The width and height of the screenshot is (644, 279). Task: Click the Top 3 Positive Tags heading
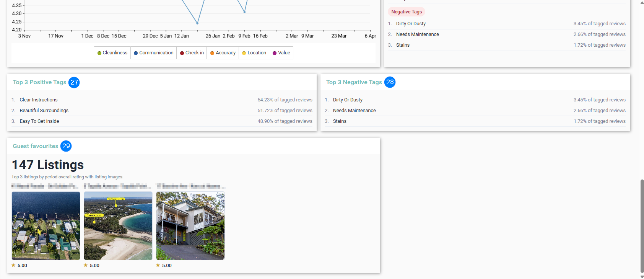(x=40, y=82)
